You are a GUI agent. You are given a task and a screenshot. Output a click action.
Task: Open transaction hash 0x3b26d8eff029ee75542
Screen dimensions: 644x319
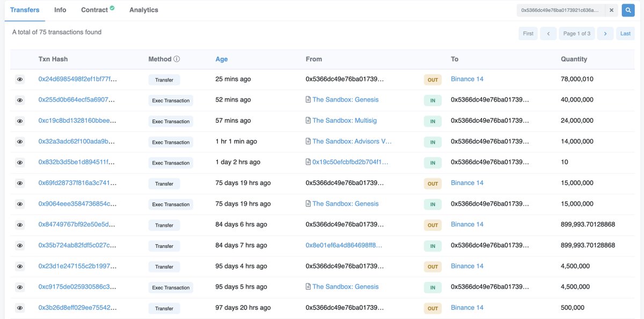78,308
